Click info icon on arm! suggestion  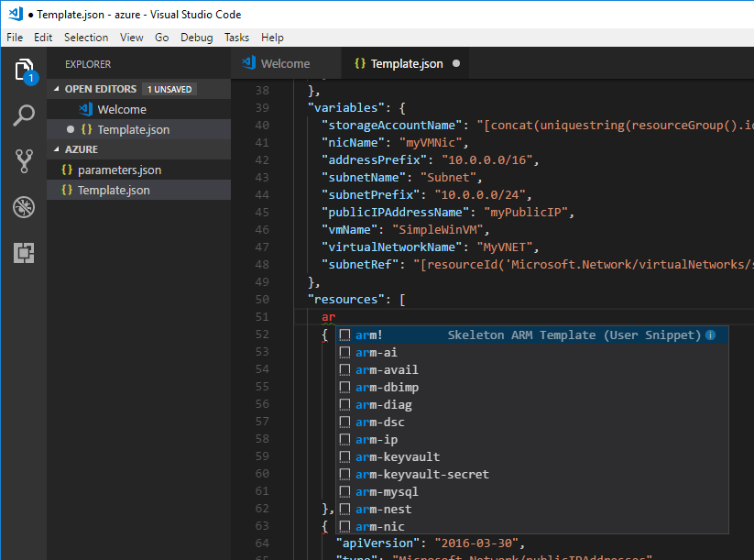coord(710,335)
